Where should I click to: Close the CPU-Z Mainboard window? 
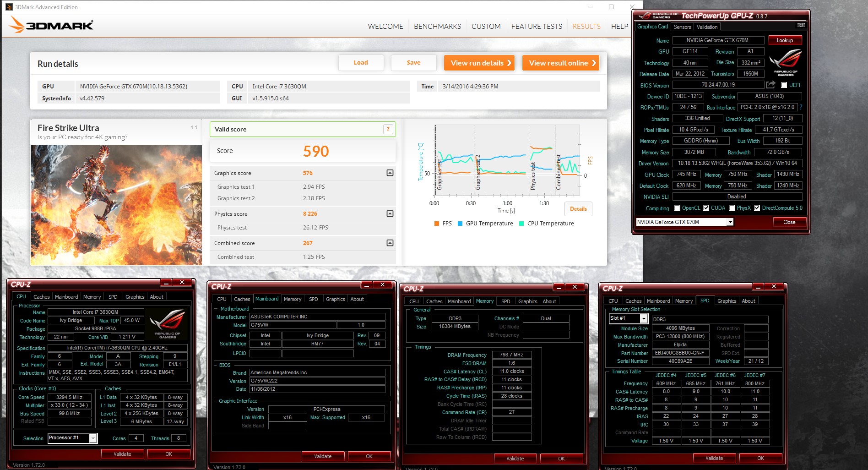click(x=382, y=284)
